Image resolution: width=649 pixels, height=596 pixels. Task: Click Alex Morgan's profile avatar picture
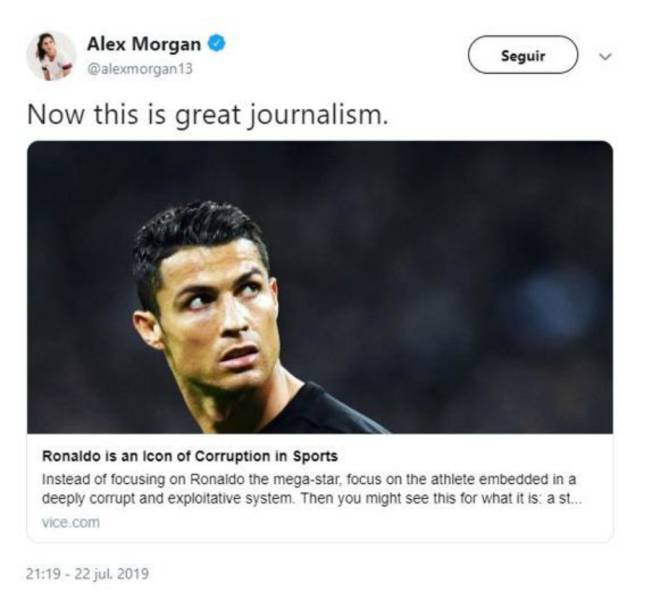(50, 56)
